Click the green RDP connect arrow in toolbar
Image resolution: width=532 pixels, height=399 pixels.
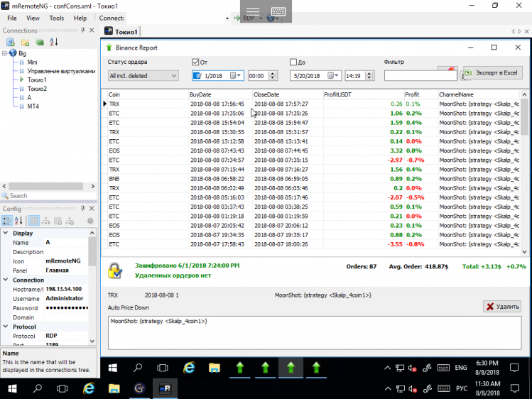(237, 18)
